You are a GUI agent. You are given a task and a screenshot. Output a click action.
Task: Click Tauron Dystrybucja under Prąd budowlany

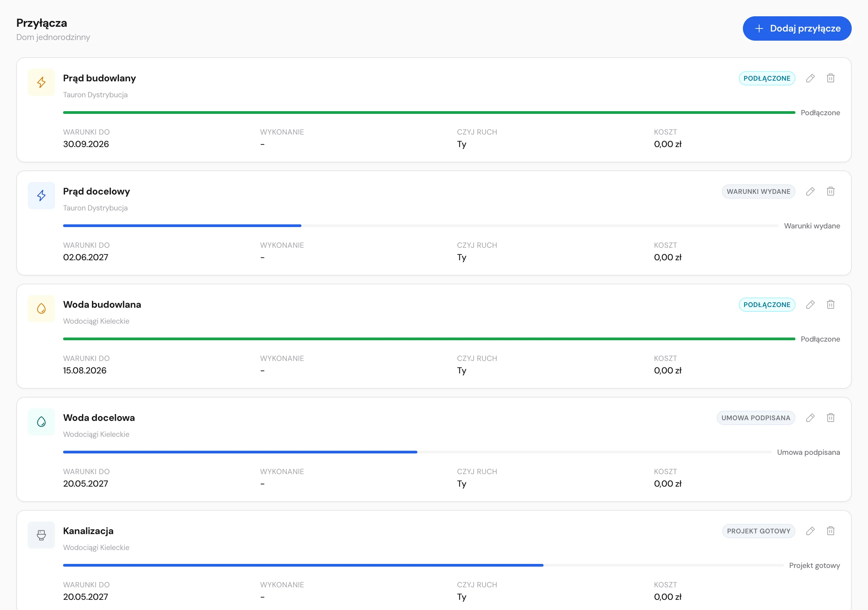point(95,95)
